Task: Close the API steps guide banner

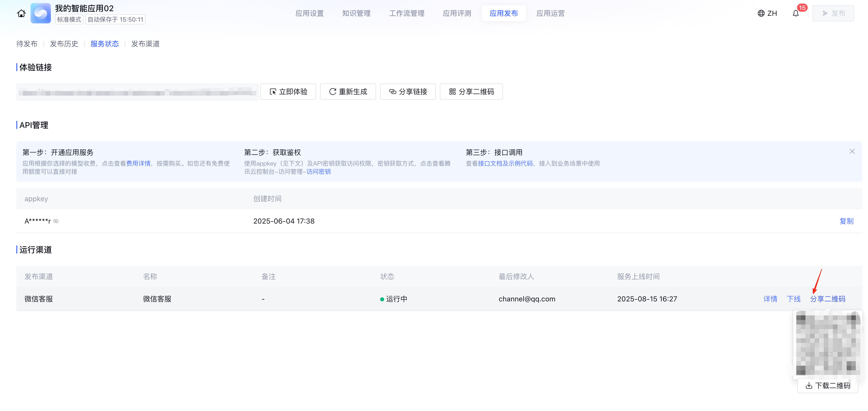Action: click(852, 151)
